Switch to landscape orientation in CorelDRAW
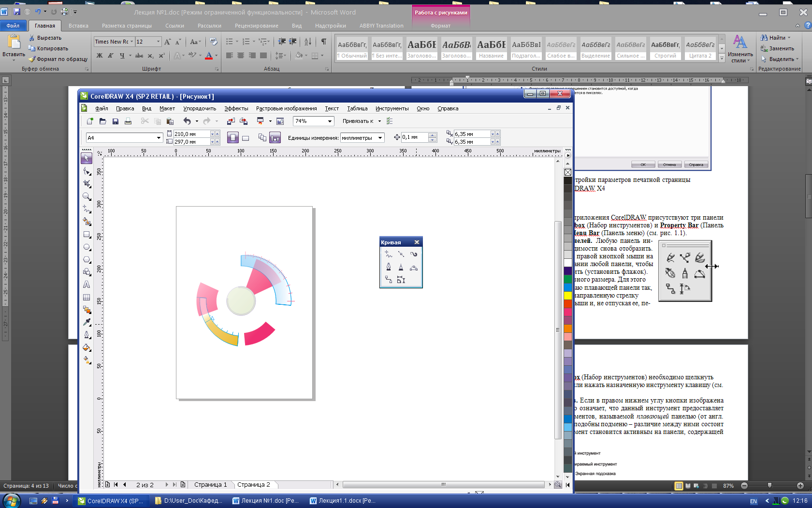The height and width of the screenshot is (508, 812). (x=245, y=138)
